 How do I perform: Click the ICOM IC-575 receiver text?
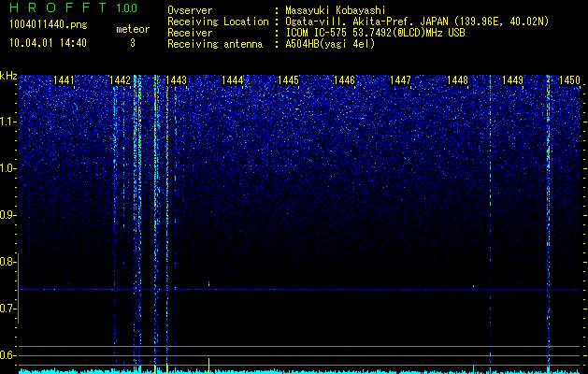(375, 33)
